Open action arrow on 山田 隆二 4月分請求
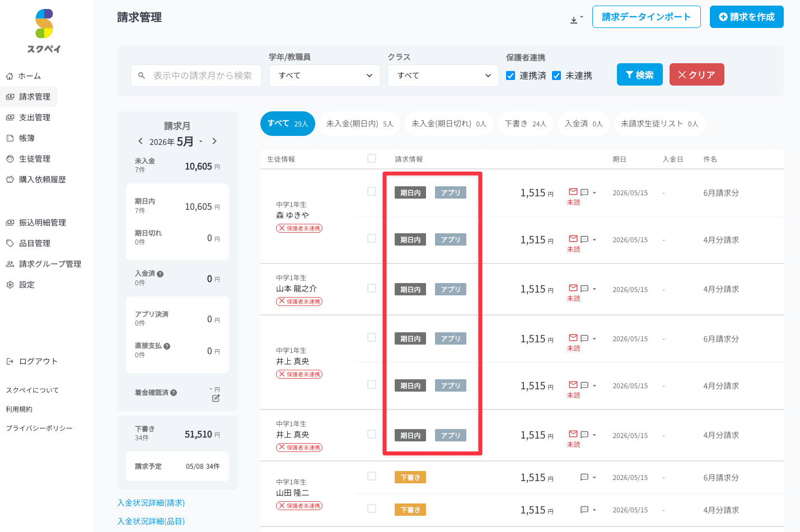Image resolution: width=800 pixels, height=532 pixels. tap(595, 510)
